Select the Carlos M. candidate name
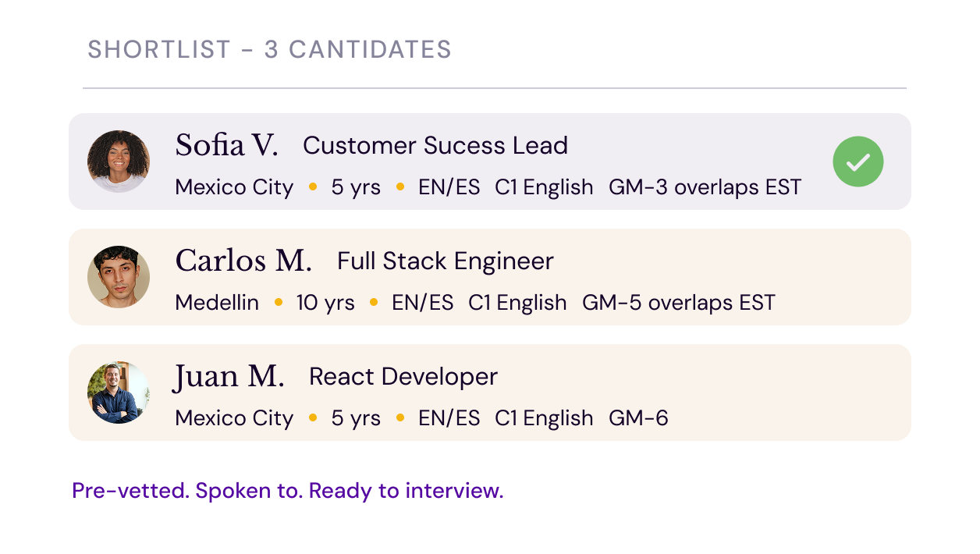 point(243,261)
